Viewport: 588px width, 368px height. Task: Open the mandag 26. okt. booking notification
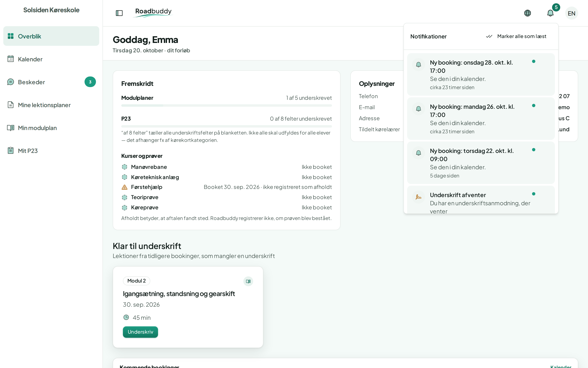pyautogui.click(x=481, y=119)
